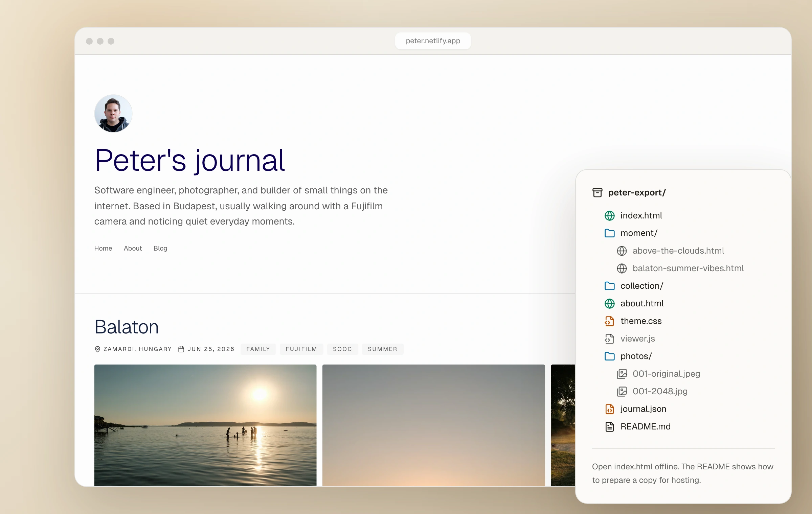Image resolution: width=812 pixels, height=514 pixels.
Task: Select 001-original.jpeg file name
Action: pyautogui.click(x=667, y=374)
